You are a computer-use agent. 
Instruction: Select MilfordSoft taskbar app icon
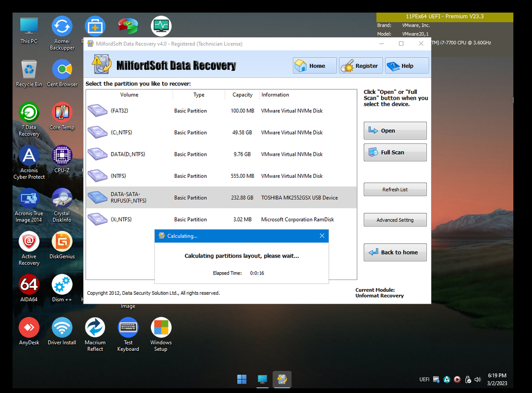(282, 379)
